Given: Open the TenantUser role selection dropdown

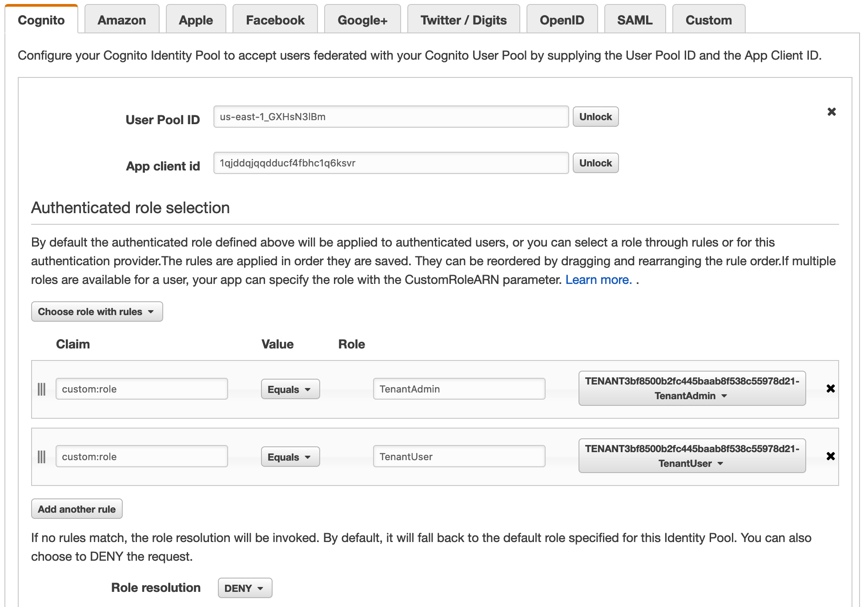Looking at the screenshot, I should (692, 456).
